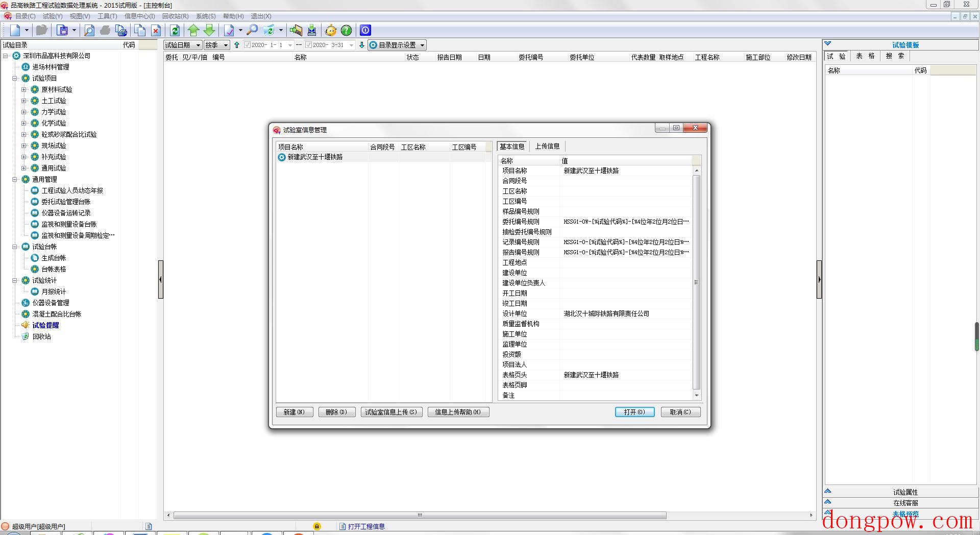Click the export data arrow toolbar icon
This screenshot has height=535, width=980.
click(296, 31)
